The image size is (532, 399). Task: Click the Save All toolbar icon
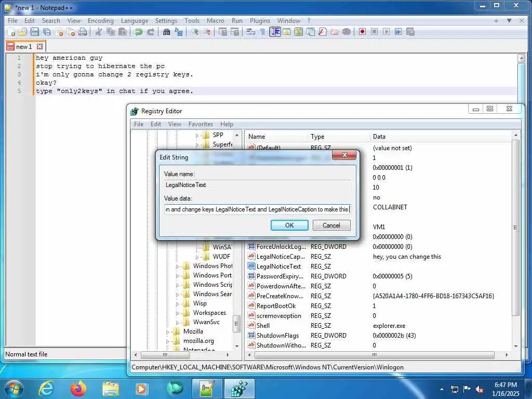coord(47,32)
